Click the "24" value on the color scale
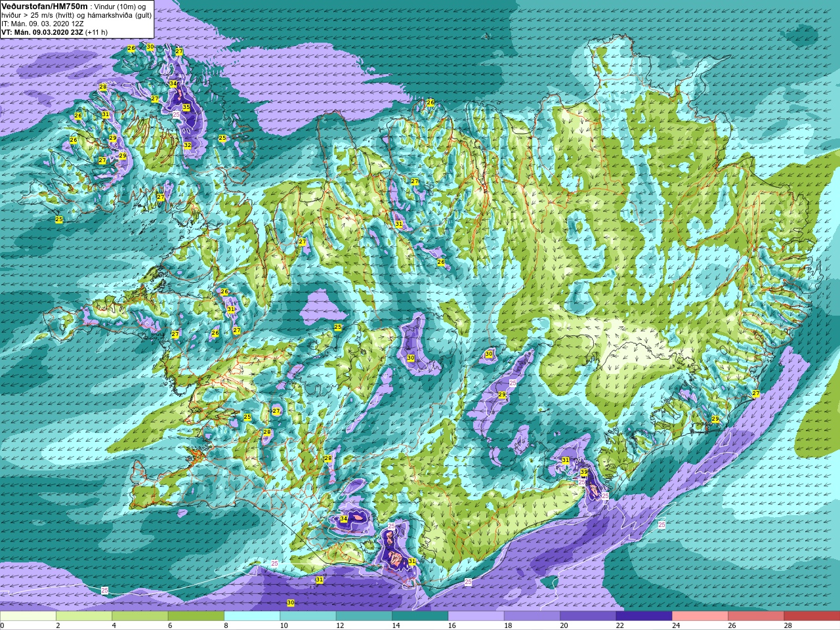The height and width of the screenshot is (630, 840). coord(676,625)
